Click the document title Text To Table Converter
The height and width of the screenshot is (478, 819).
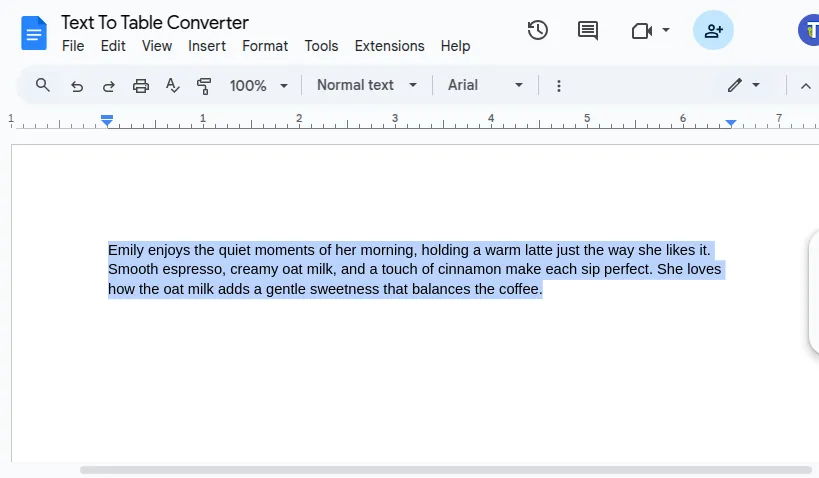pyautogui.click(x=155, y=22)
